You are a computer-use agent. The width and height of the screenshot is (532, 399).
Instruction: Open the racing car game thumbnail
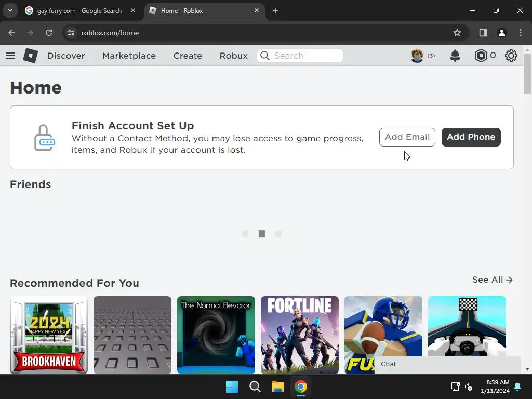[x=467, y=326]
